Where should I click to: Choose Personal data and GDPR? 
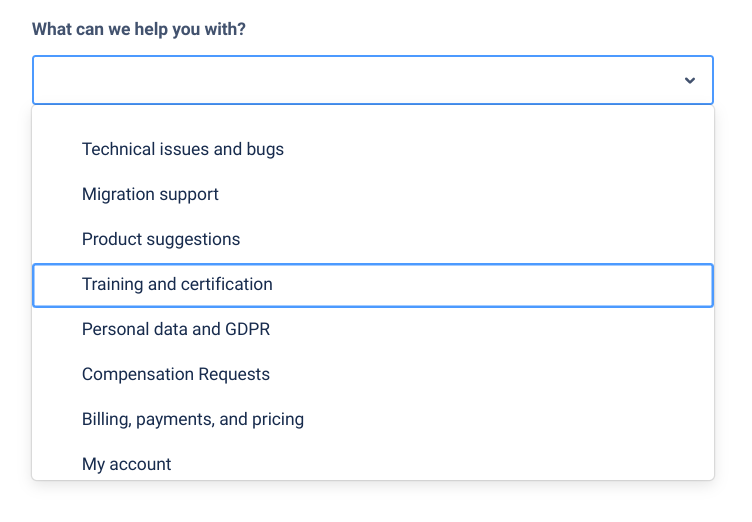tap(176, 329)
